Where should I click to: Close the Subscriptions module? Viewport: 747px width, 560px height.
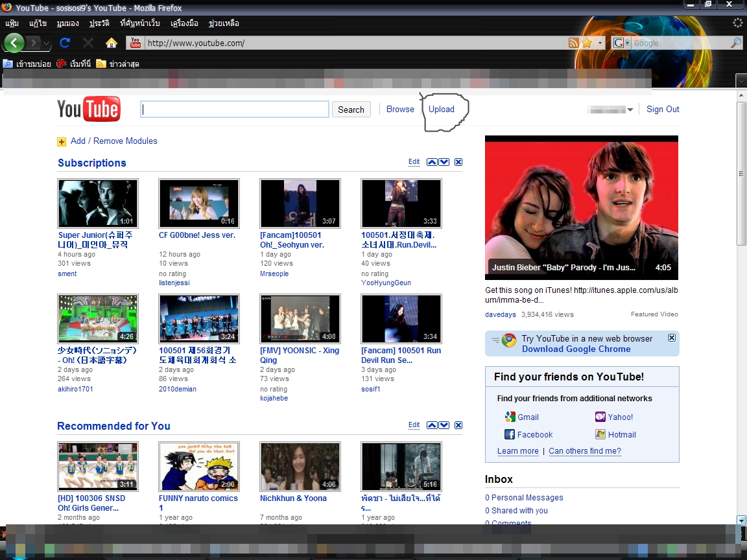click(x=458, y=162)
